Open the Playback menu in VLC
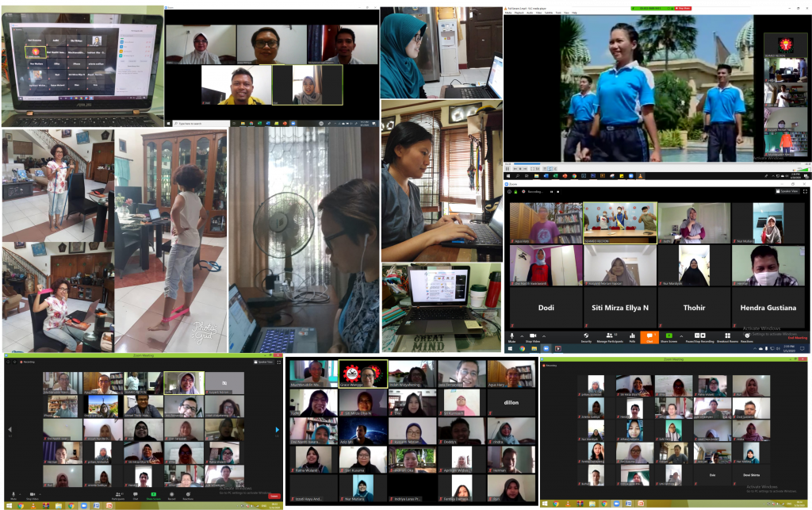Image resolution: width=812 pixels, height=510 pixels. click(520, 13)
